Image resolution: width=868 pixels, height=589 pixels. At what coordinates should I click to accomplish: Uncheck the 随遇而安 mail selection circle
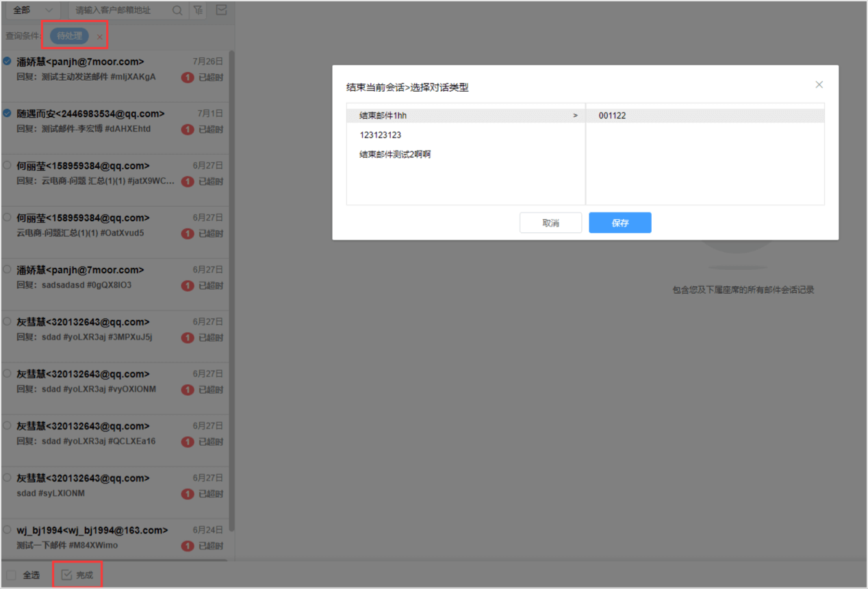(x=7, y=113)
